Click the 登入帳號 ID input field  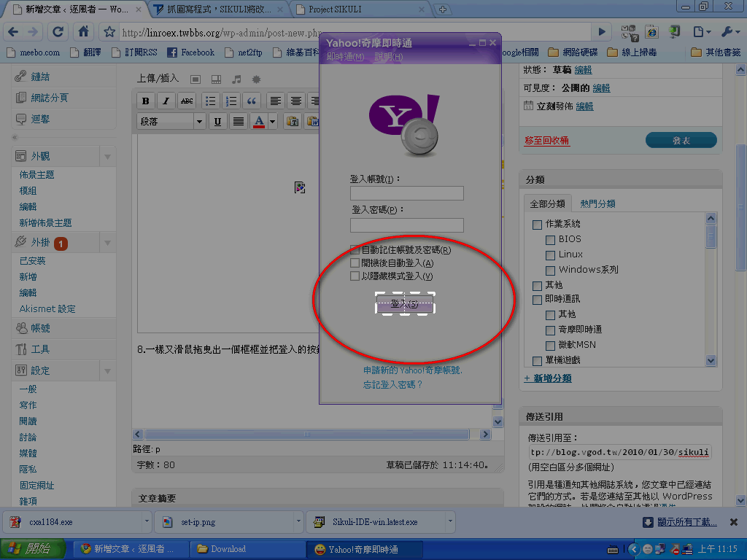407,192
